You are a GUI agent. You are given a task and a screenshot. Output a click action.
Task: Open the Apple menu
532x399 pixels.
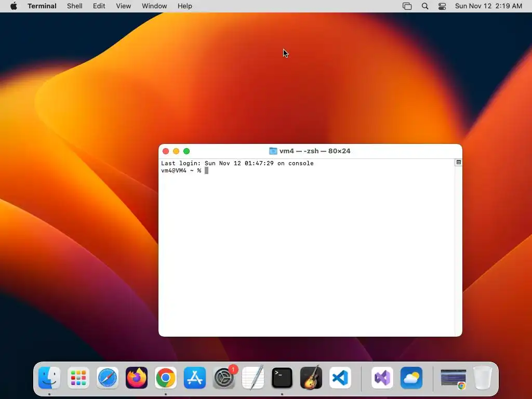click(14, 6)
